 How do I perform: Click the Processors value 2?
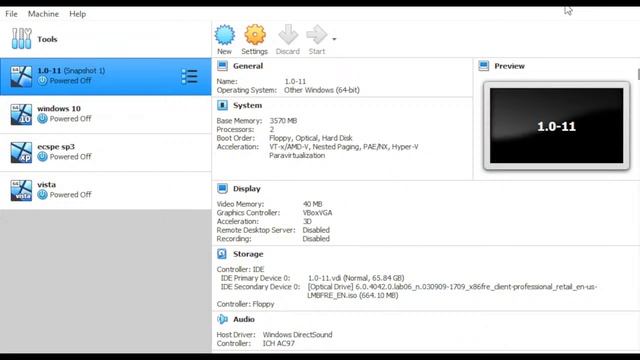[x=271, y=129]
